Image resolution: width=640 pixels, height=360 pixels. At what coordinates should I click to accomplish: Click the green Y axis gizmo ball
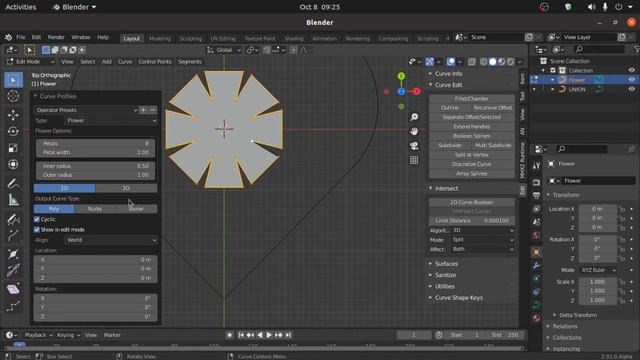tap(401, 76)
